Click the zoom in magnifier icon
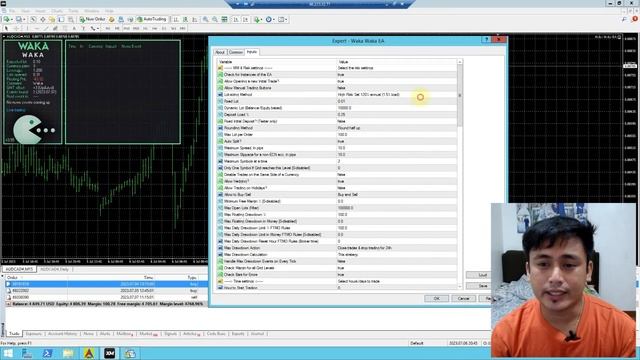Viewport: 640px width, 360px height. click(205, 19)
